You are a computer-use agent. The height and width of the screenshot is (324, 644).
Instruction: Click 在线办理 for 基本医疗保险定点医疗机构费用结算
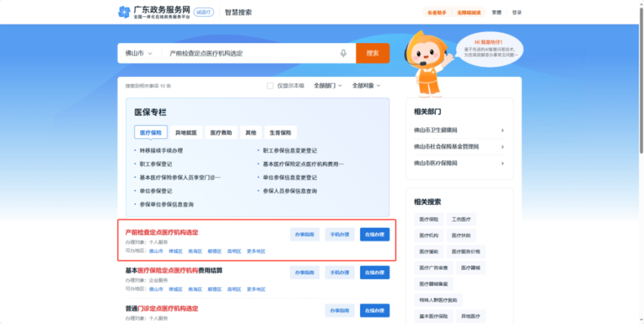point(375,272)
